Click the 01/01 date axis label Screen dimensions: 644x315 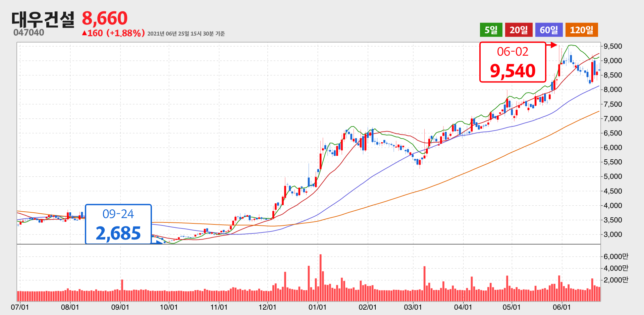pyautogui.click(x=318, y=307)
